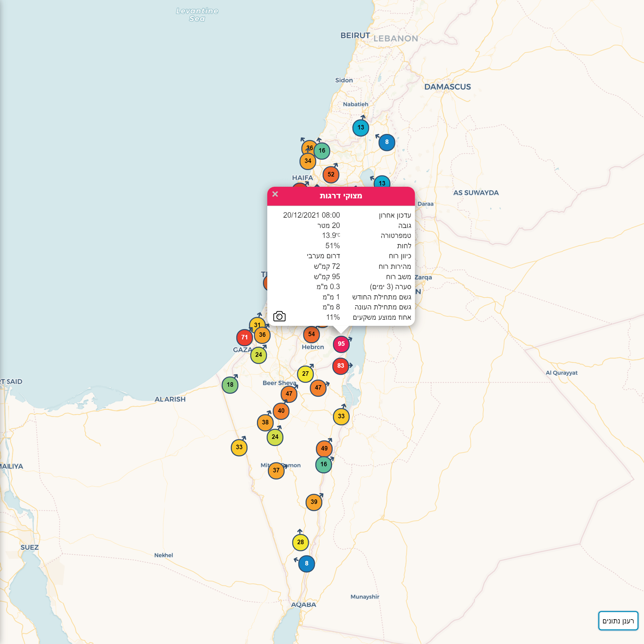The width and height of the screenshot is (644, 644).
Task: Click the popup title מצוקי דרגות
Action: point(341,196)
